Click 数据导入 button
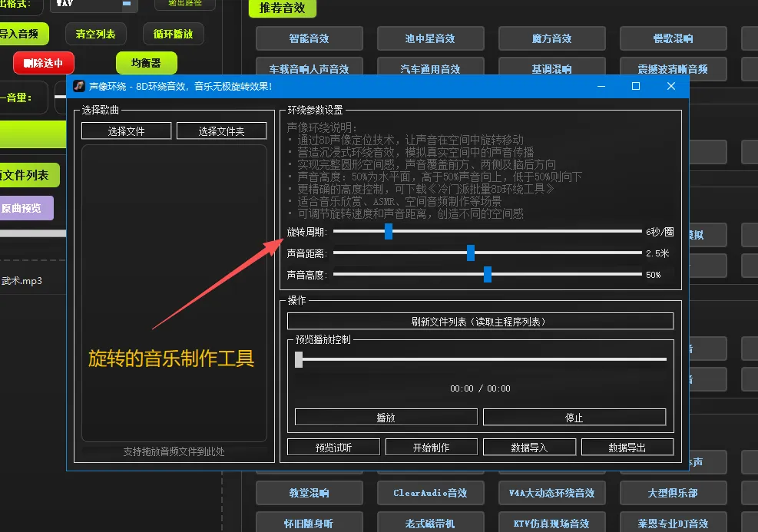The width and height of the screenshot is (758, 532). 529,447
